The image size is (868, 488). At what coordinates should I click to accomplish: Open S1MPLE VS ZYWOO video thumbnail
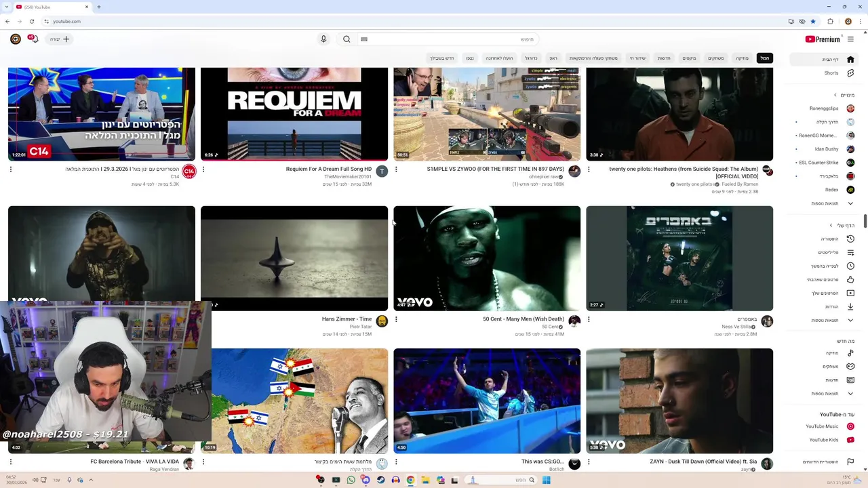[487, 114]
